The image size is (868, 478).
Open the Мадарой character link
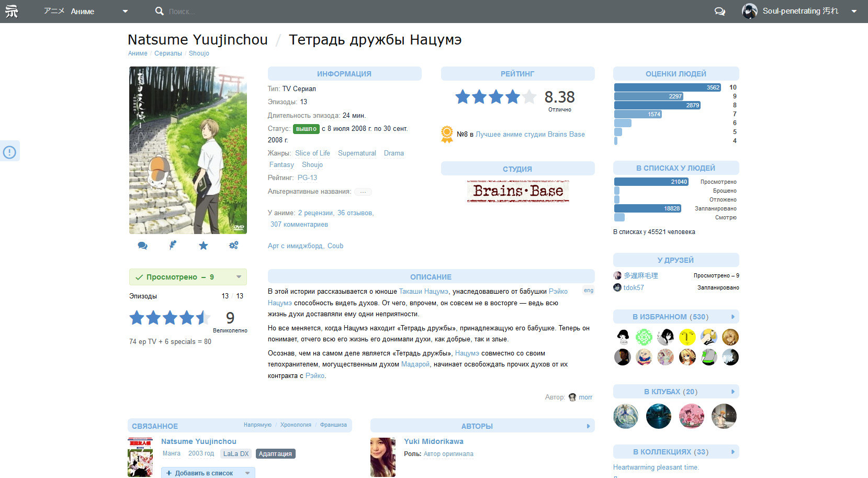click(x=415, y=364)
